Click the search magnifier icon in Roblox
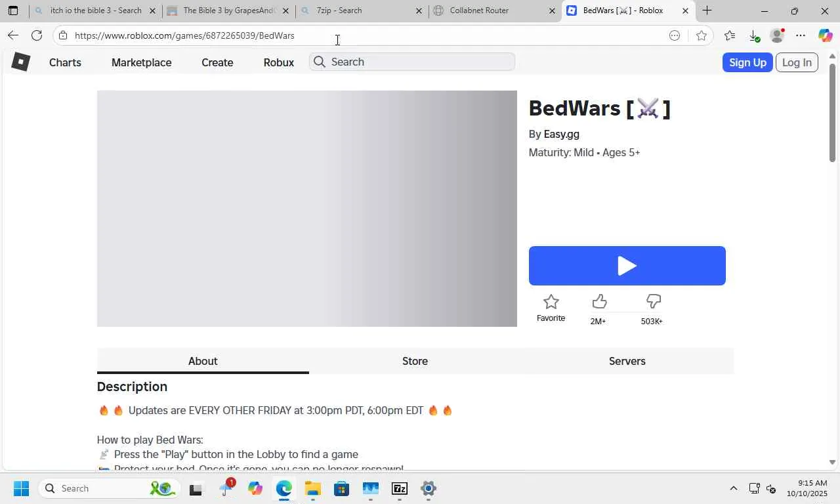The width and height of the screenshot is (840, 504). click(320, 62)
